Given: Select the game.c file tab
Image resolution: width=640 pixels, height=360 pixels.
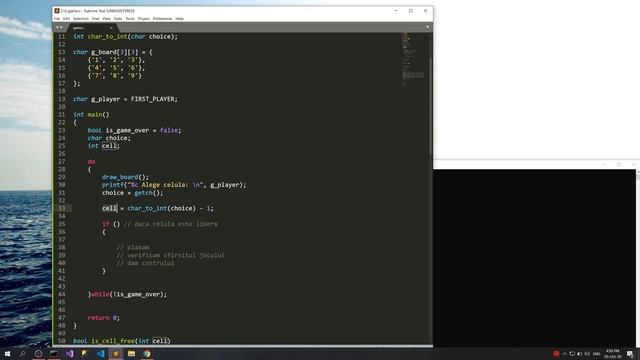Looking at the screenshot, I should click(x=92, y=28).
